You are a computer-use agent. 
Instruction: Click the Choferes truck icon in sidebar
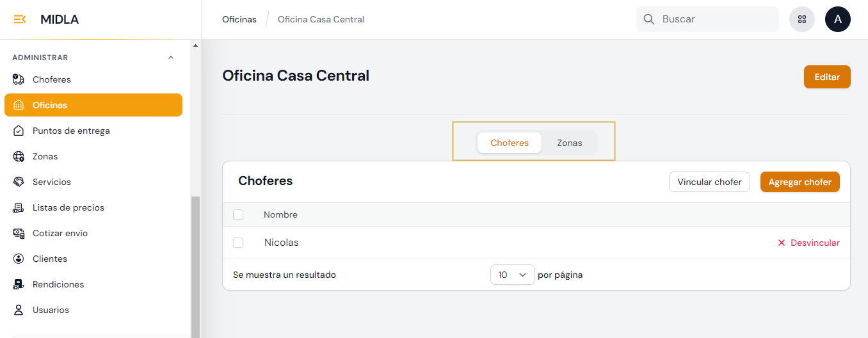pyautogui.click(x=19, y=79)
